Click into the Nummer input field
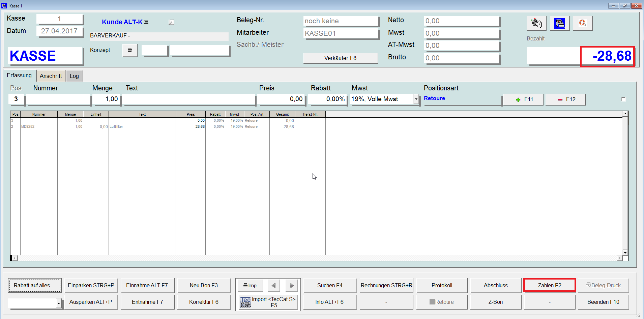 tap(59, 99)
